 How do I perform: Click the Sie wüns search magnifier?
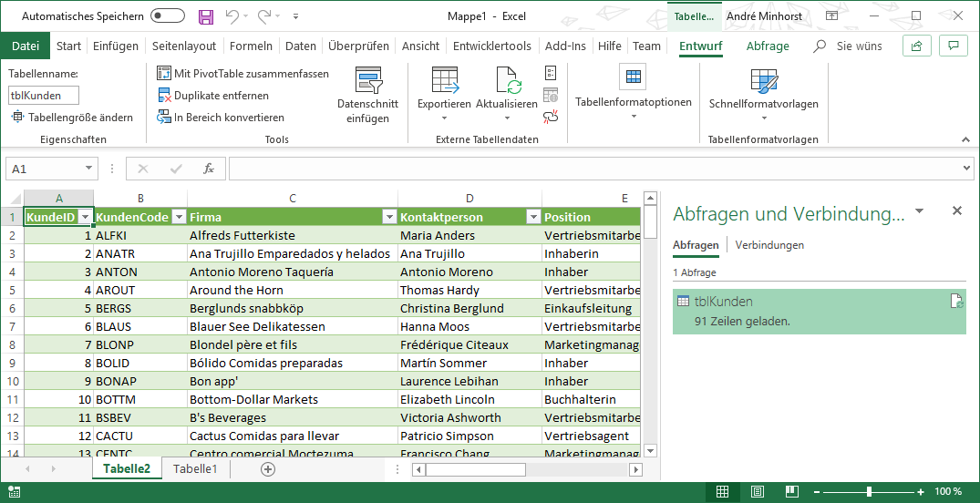[820, 46]
